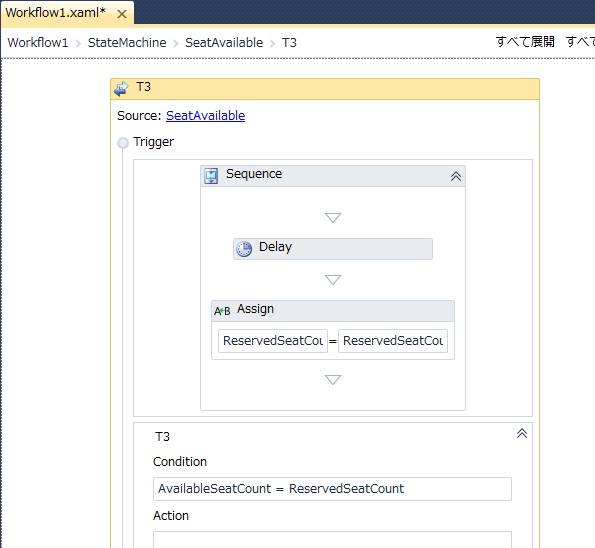The width and height of the screenshot is (595, 548).
Task: Click すべて展開 to expand all
Action: click(525, 42)
